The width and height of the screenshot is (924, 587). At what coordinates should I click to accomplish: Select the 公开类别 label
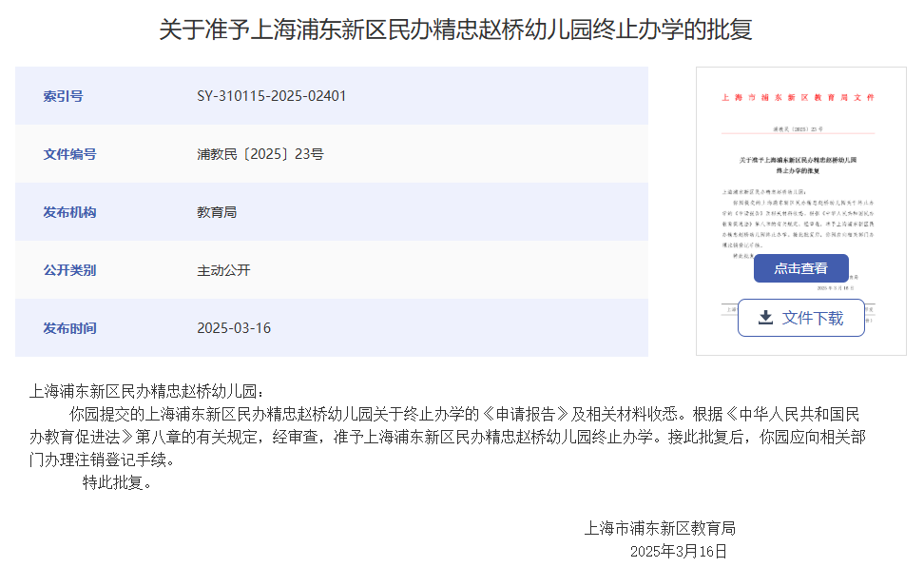click(69, 270)
